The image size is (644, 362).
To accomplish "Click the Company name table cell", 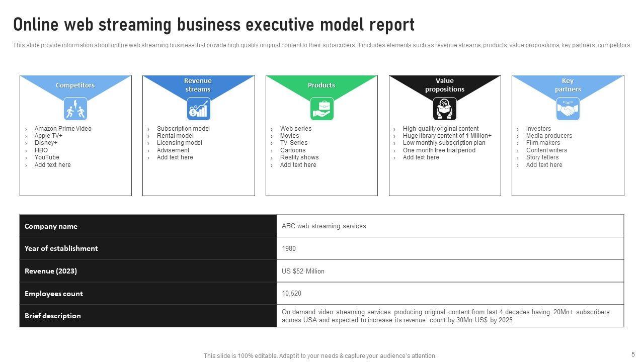I will [51, 226].
